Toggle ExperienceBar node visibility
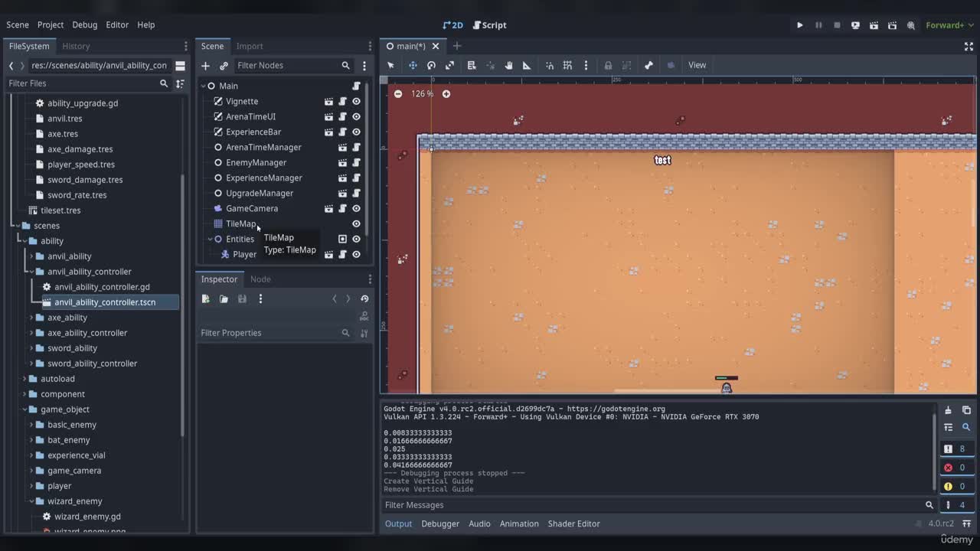The width and height of the screenshot is (980, 551). coord(356,132)
